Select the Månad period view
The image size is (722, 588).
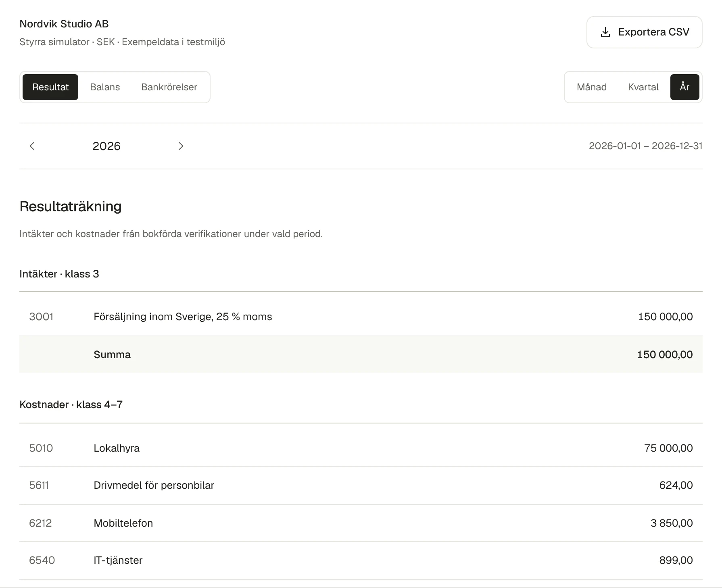(x=592, y=87)
